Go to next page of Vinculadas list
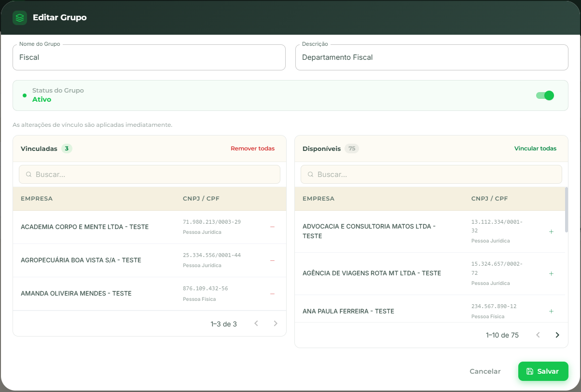Image resolution: width=581 pixels, height=392 pixels. (276, 324)
